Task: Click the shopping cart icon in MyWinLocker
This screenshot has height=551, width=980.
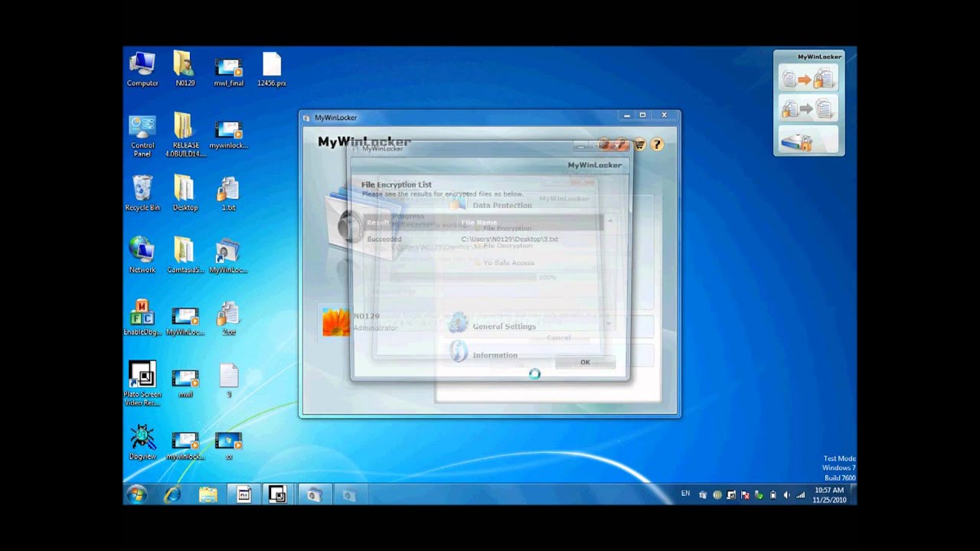Action: pyautogui.click(x=640, y=144)
